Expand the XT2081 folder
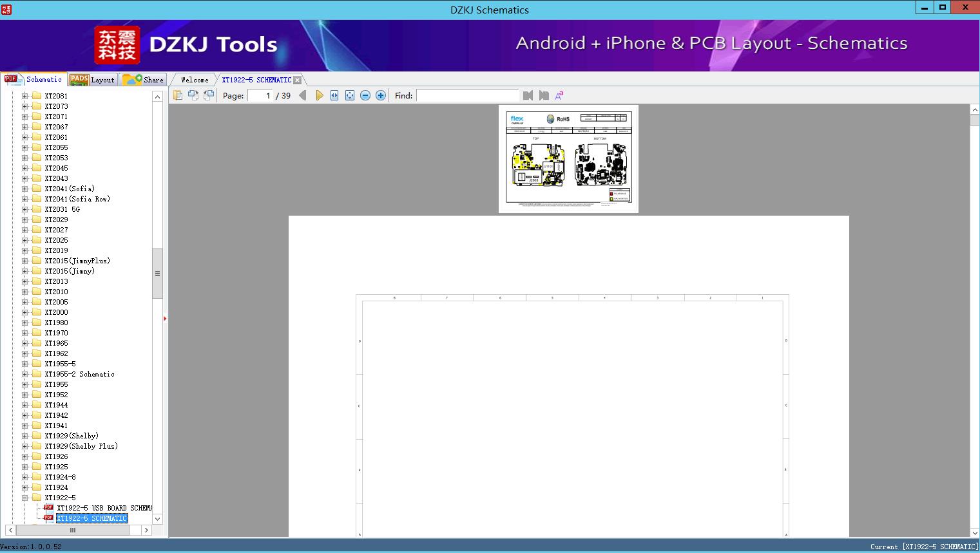The image size is (980, 553). (25, 96)
